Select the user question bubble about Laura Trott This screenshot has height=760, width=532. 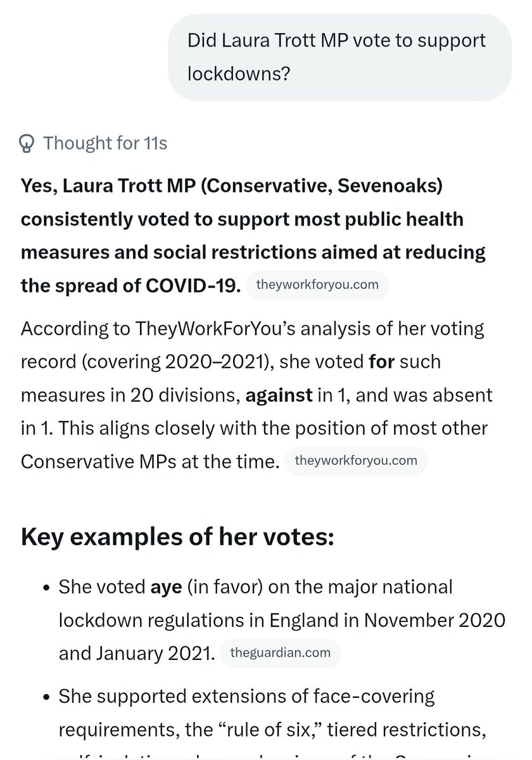click(x=339, y=57)
